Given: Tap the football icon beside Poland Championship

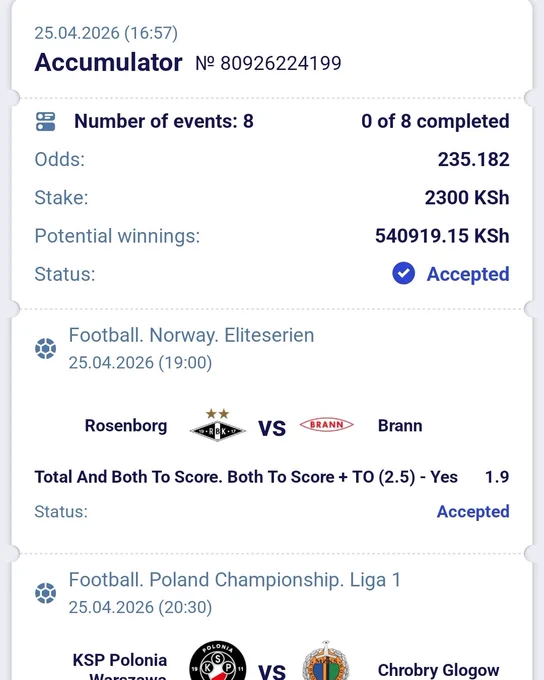Looking at the screenshot, I should 46,593.
